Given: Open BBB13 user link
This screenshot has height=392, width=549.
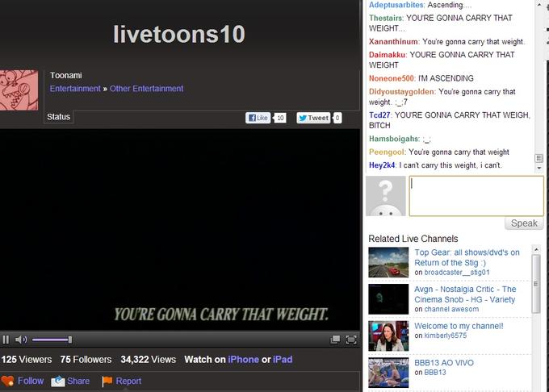Looking at the screenshot, I should (435, 373).
